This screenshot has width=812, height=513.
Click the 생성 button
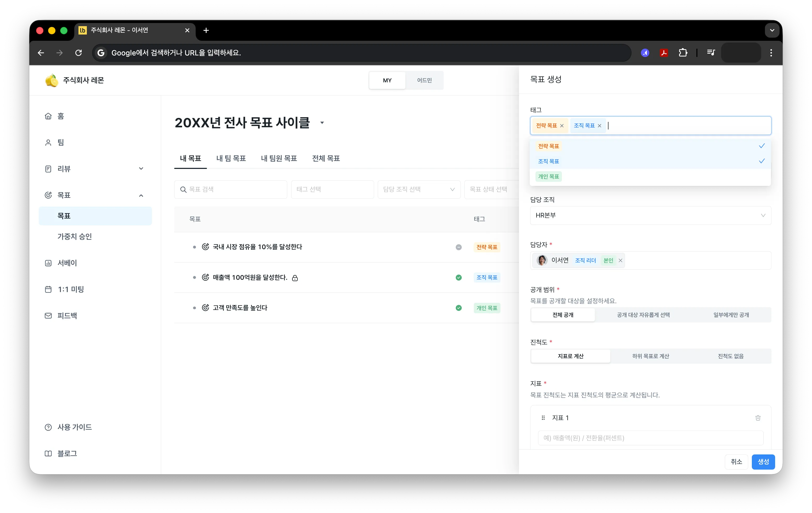763,462
